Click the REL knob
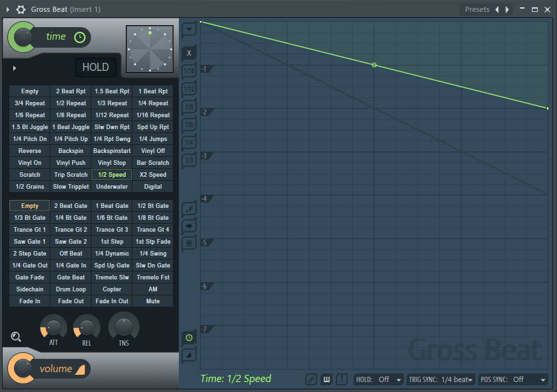Viewport: 557px width, 392px height. pyautogui.click(x=87, y=327)
